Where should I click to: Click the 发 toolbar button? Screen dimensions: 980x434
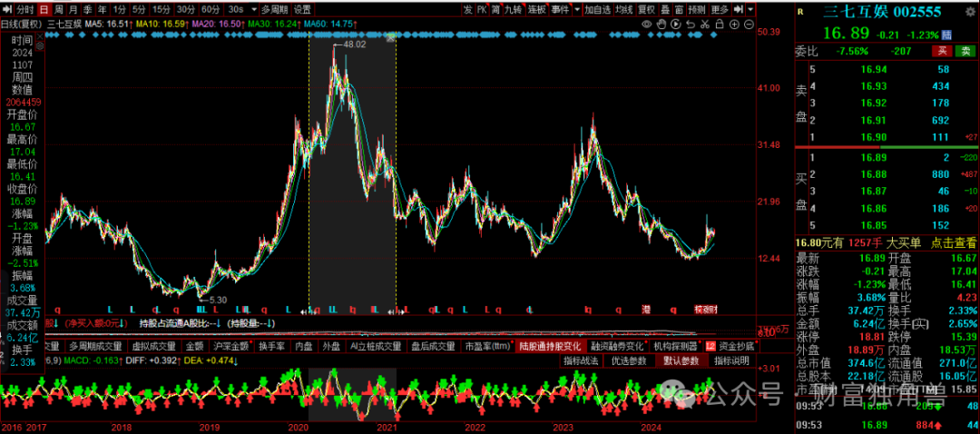[467, 9]
